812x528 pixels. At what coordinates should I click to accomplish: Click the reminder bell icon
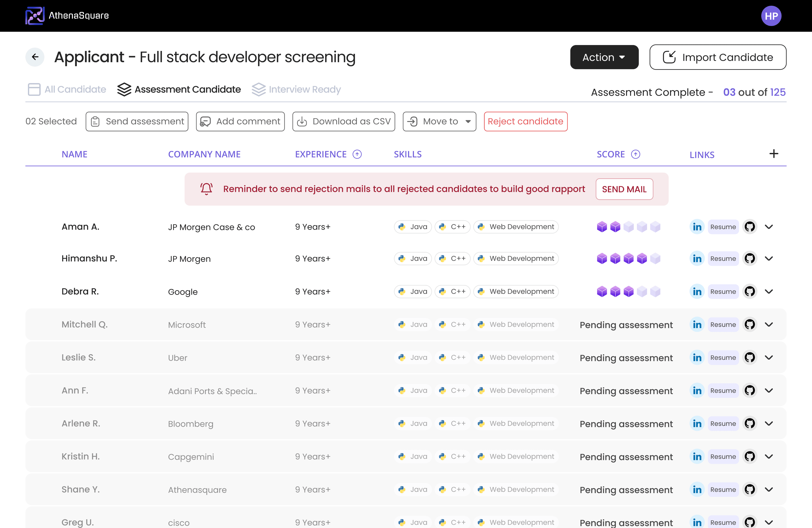click(x=206, y=189)
